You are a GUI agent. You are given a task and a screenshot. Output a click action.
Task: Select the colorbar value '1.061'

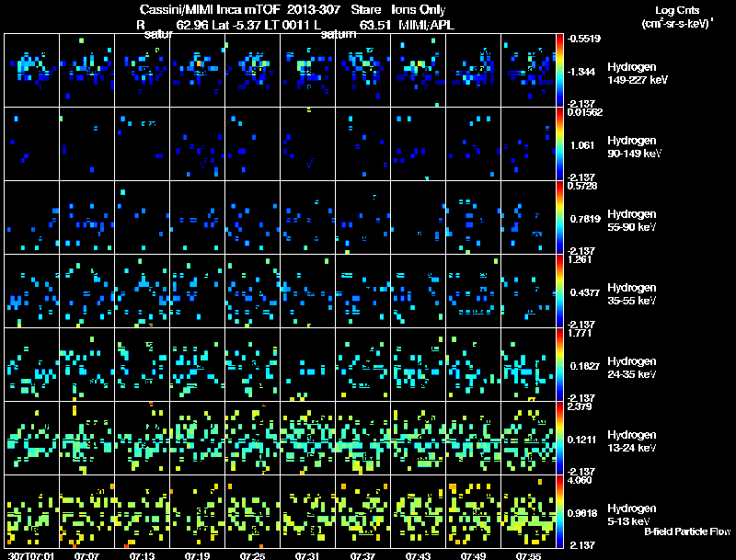[583, 145]
